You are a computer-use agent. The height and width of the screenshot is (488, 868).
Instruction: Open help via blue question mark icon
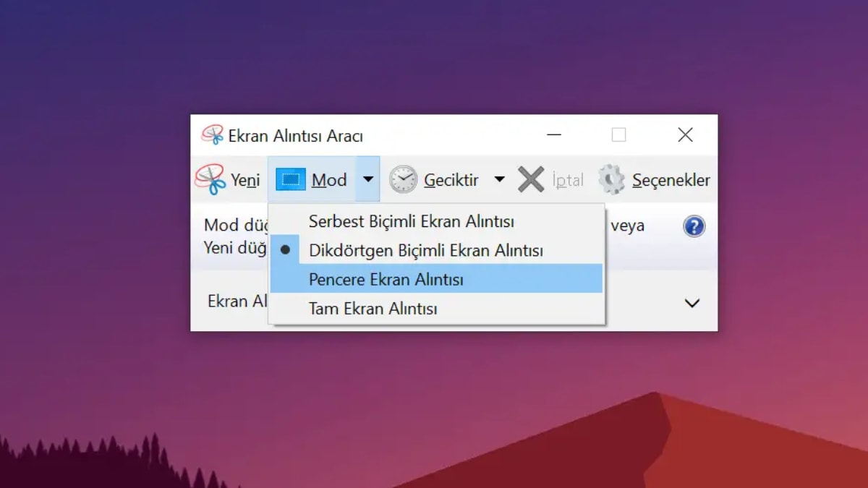point(694,227)
